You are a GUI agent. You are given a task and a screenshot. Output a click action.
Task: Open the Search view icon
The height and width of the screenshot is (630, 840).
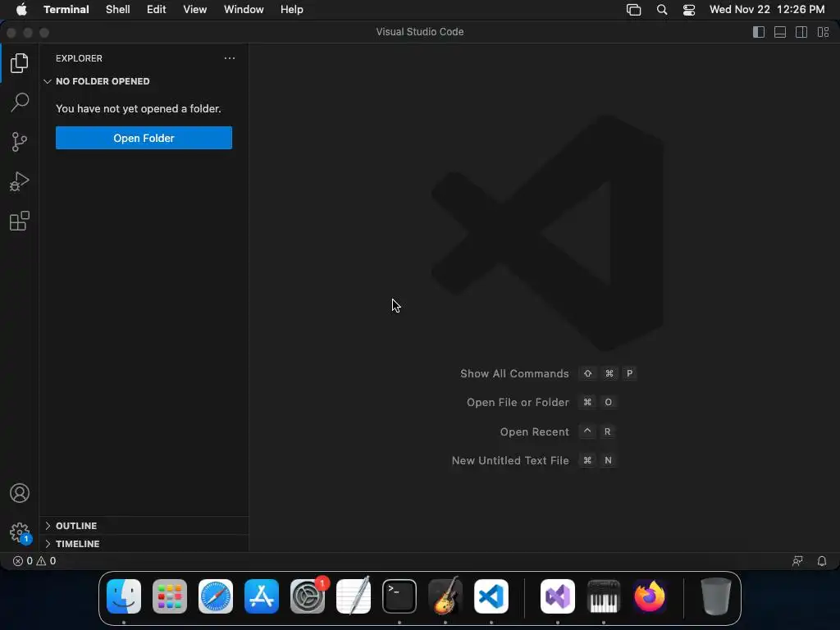(20, 103)
